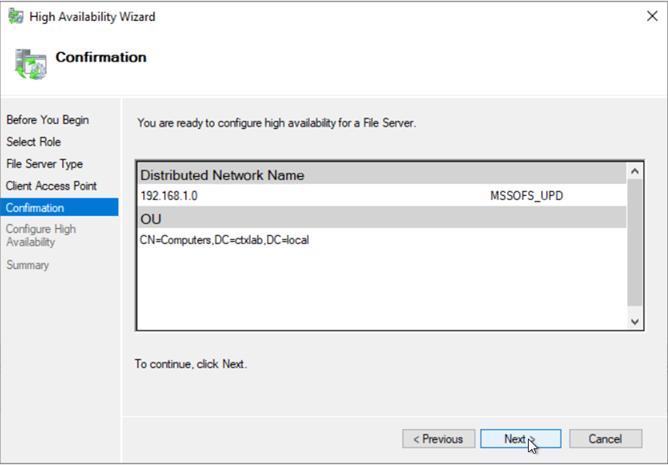The height and width of the screenshot is (465, 668).
Task: Select the OU section header
Action: click(x=380, y=218)
